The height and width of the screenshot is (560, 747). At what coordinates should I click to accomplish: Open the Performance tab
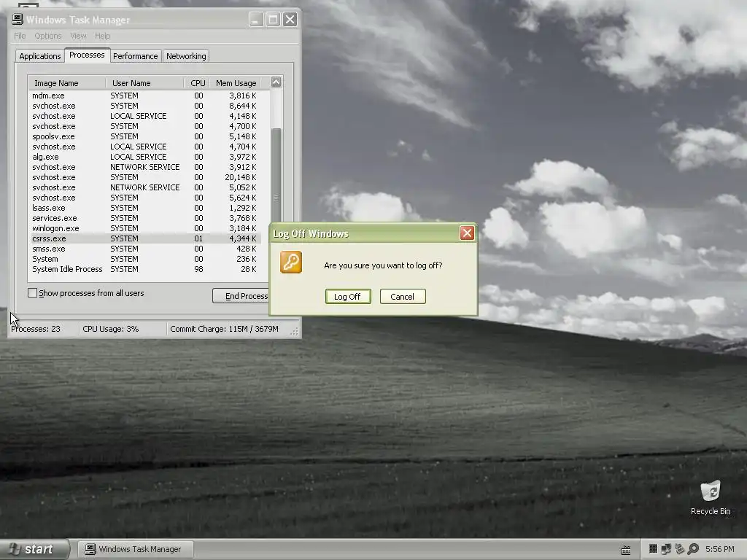click(x=135, y=56)
